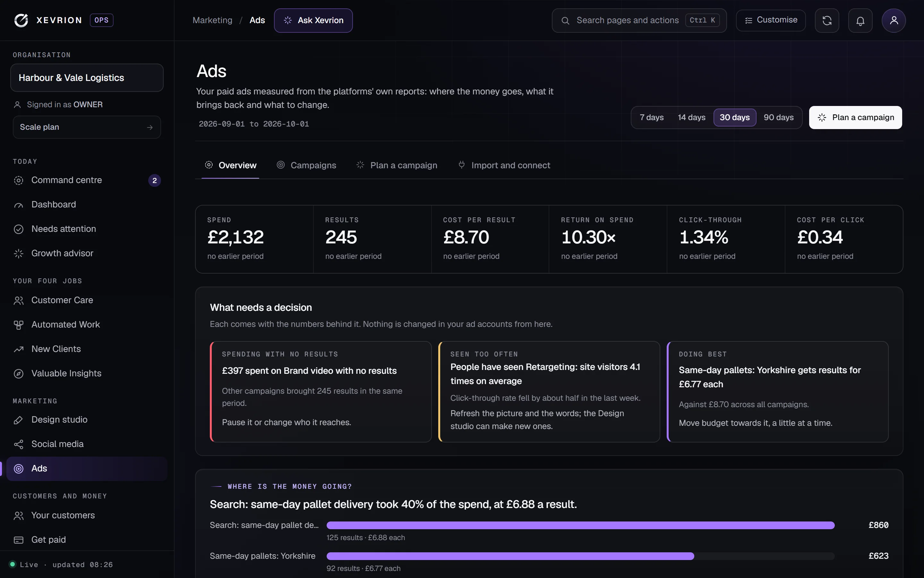924x578 pixels.
Task: Click the Growth advisor sparkle icon
Action: coord(18,253)
